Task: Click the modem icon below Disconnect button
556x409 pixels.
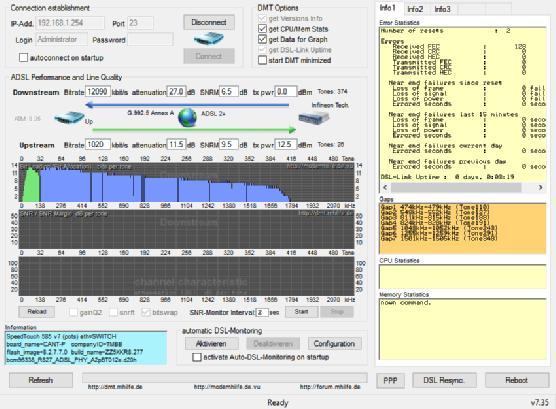Action: point(208,38)
